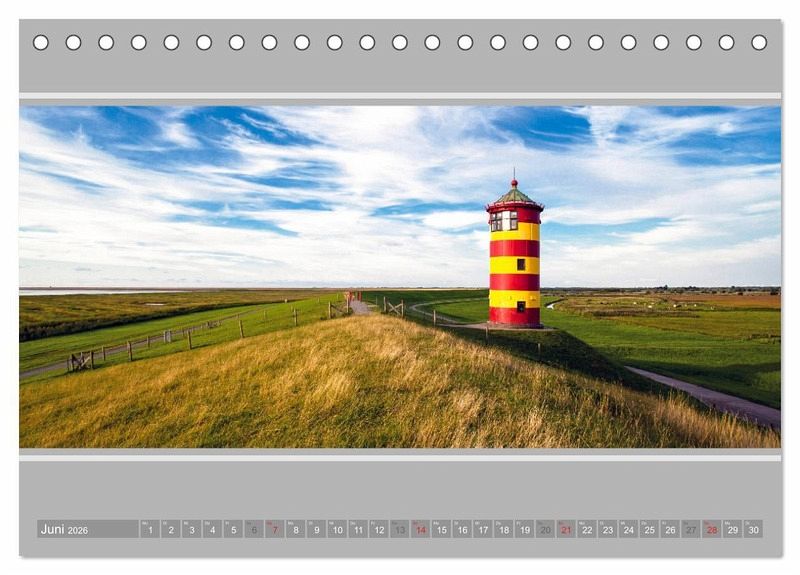Screen dimensions: 800x575
Task: Click the darker day 13 cell
Action: pyautogui.click(x=399, y=529)
